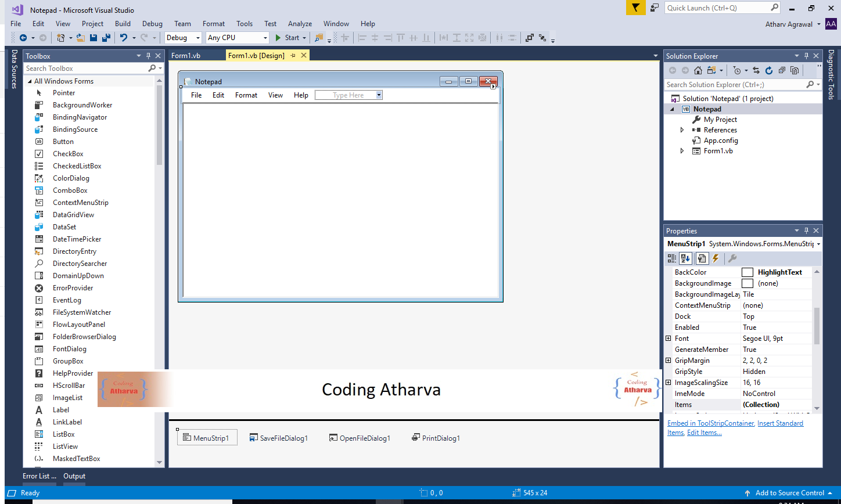Screen dimensions: 841x504
Task: Pin the Toolbox panel with pushpin icon
Action: click(x=149, y=56)
